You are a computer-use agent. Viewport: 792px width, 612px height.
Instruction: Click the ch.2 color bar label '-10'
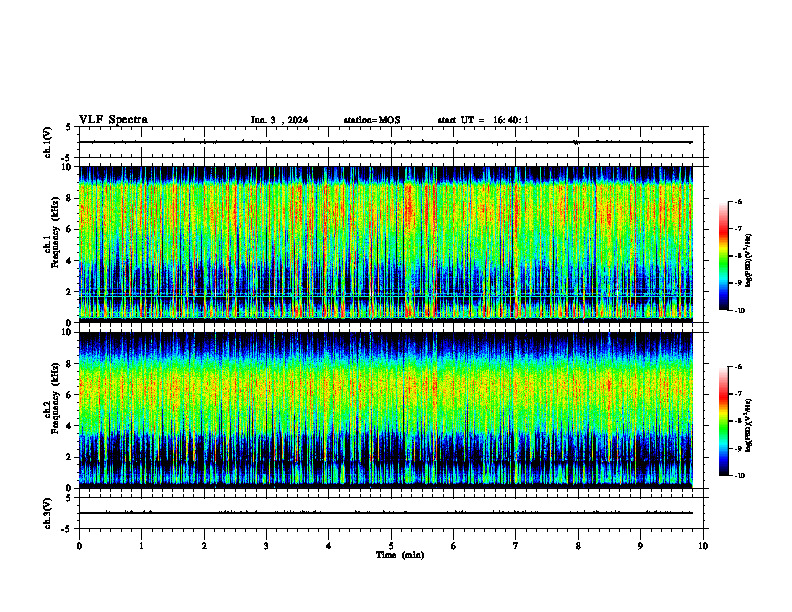[x=740, y=476]
